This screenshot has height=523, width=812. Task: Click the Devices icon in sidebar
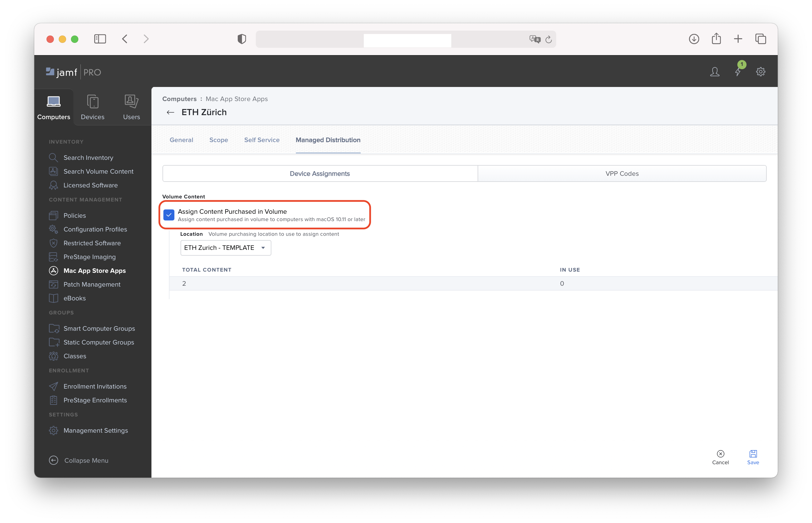(92, 107)
